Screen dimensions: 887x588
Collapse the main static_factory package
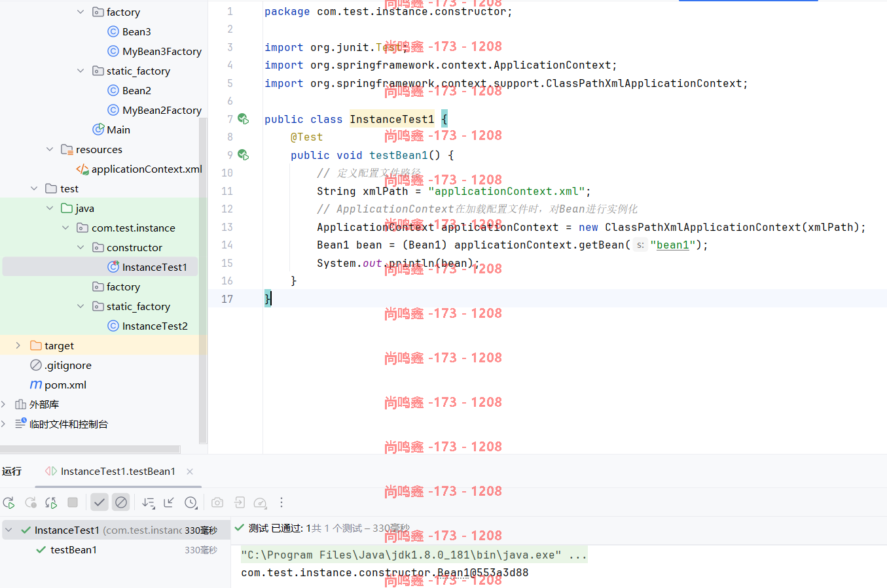pos(81,71)
